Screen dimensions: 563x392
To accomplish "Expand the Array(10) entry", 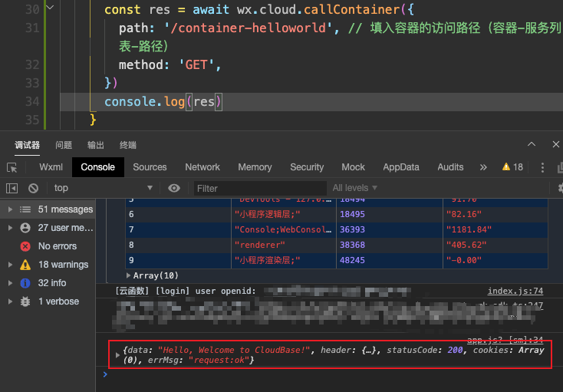I will click(x=129, y=275).
